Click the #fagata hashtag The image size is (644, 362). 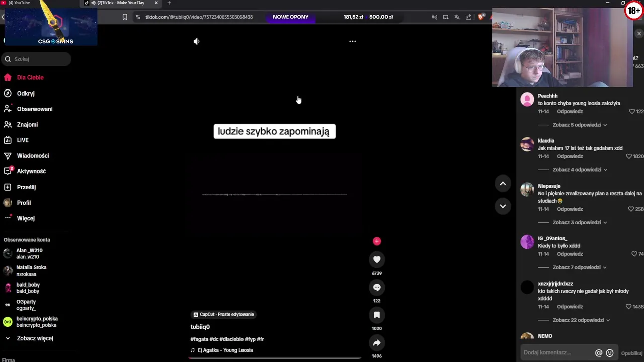(199, 339)
